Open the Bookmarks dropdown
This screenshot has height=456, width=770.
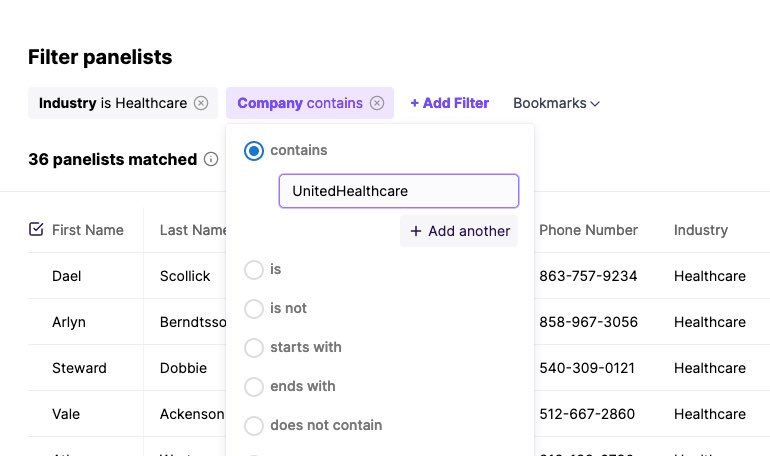(556, 103)
